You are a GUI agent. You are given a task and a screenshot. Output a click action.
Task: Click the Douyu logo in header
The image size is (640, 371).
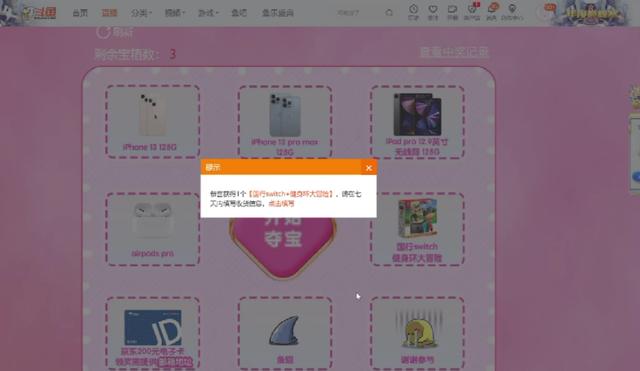pos(39,13)
